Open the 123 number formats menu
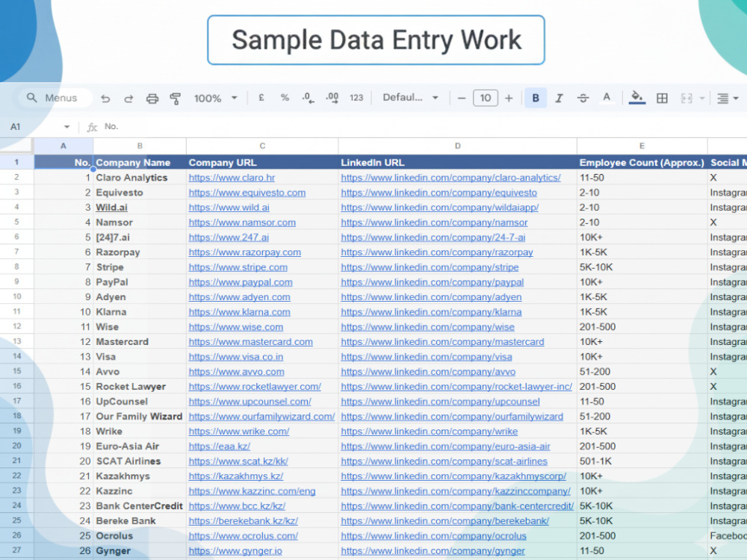This screenshot has height=560, width=747. (356, 98)
